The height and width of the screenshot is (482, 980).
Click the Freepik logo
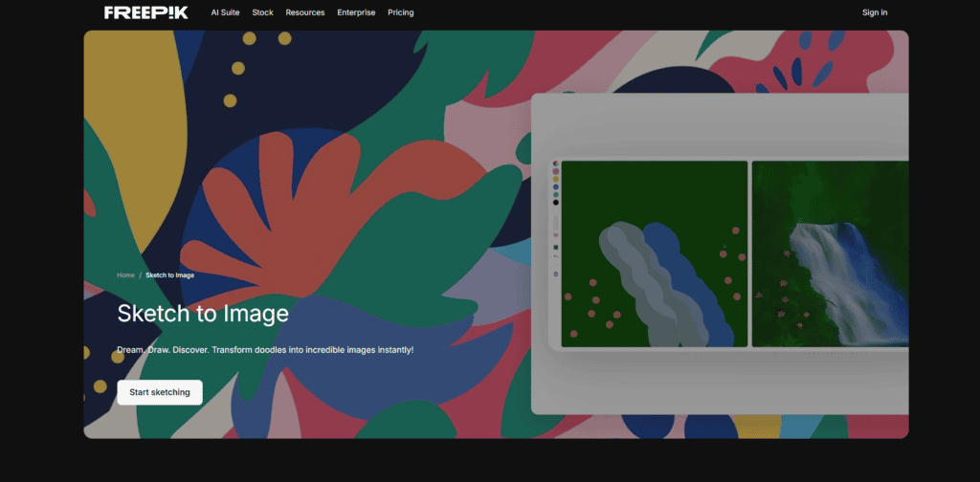(x=145, y=12)
